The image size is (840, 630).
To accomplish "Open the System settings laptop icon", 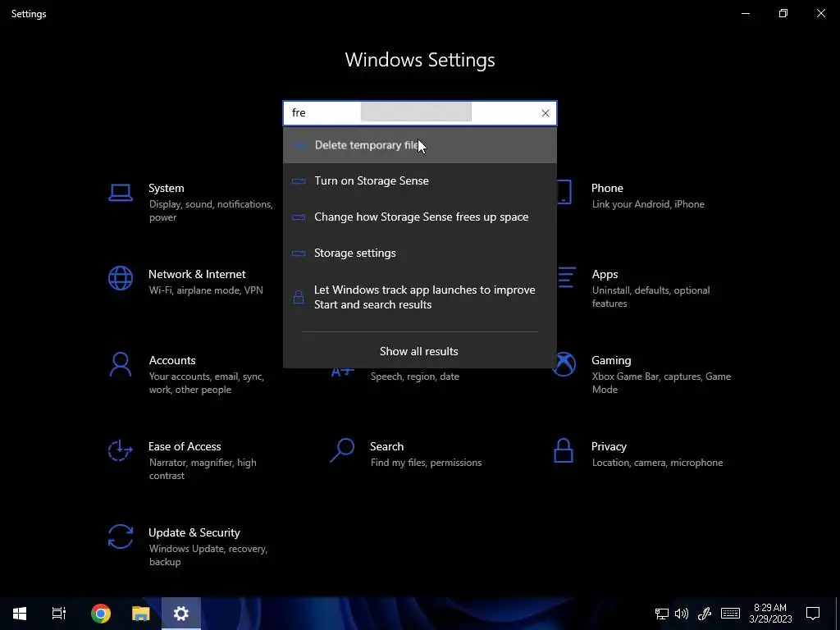I will coord(120,192).
